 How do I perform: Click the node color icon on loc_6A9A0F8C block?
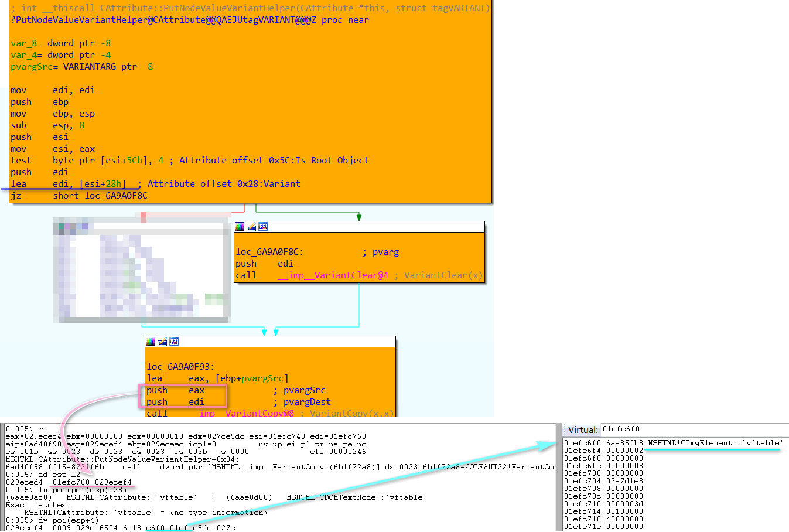pos(240,227)
